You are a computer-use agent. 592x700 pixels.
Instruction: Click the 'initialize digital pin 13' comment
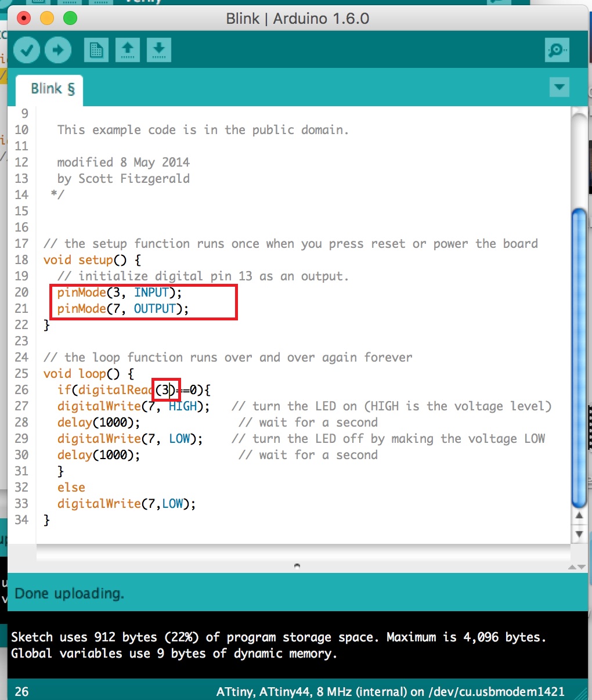tap(203, 276)
